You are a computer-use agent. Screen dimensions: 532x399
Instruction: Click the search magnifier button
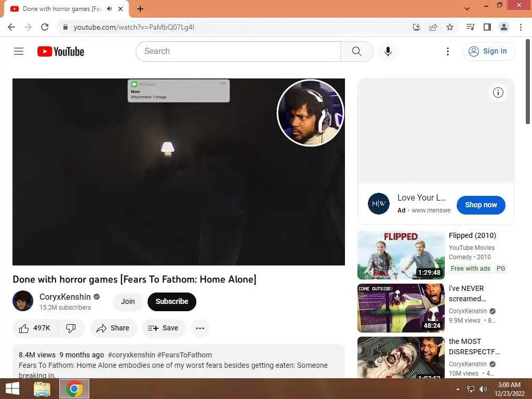pos(356,51)
